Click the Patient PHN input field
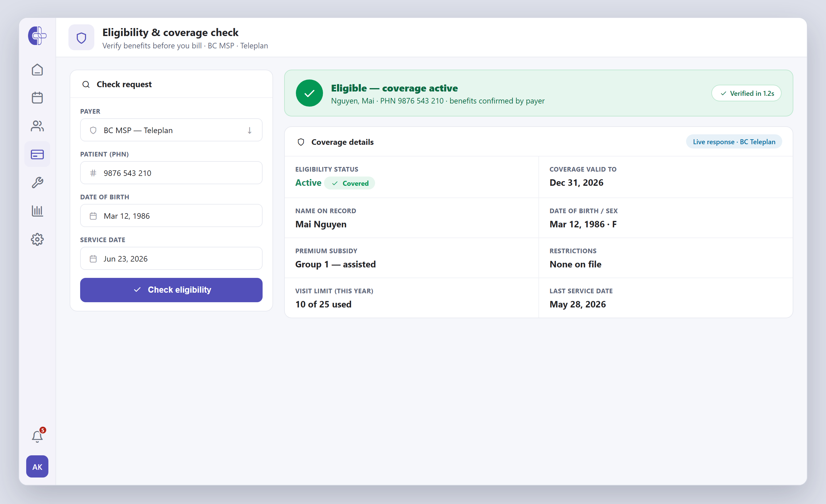The width and height of the screenshot is (826, 504). pyautogui.click(x=171, y=173)
